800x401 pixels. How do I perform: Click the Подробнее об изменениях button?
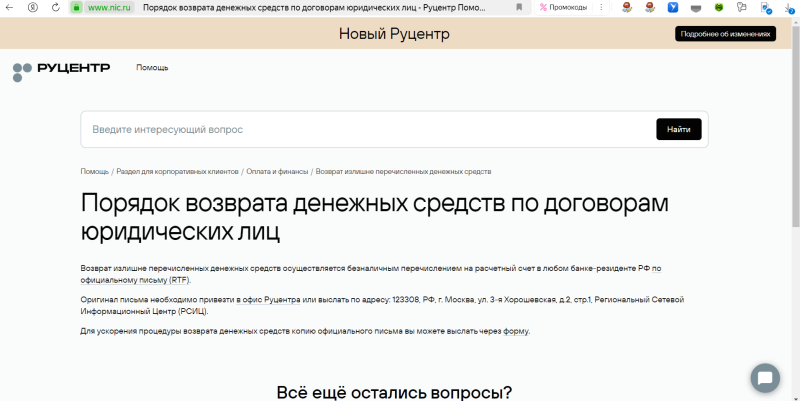click(725, 34)
